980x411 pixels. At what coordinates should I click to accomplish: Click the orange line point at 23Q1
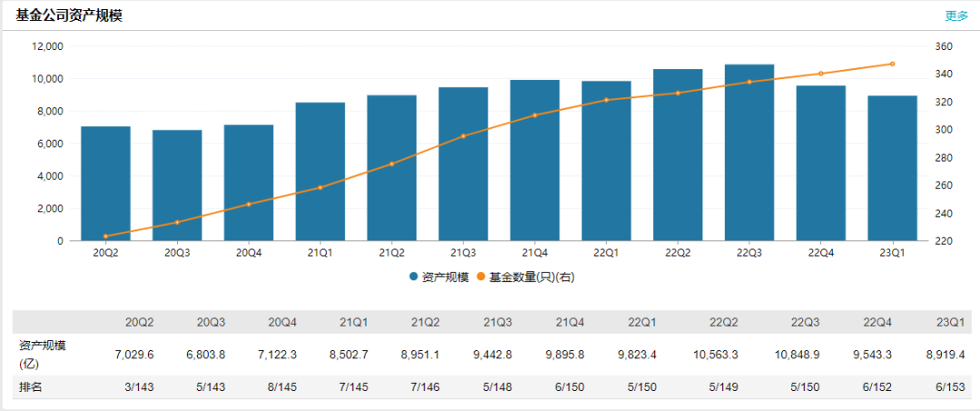pyautogui.click(x=892, y=64)
